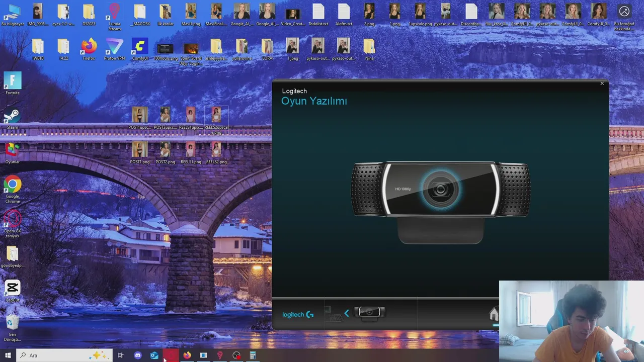Select the 2.png file
644x362 pixels.
[x=369, y=16]
